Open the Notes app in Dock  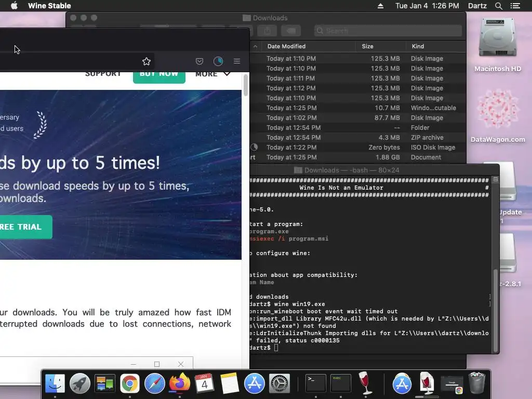[x=229, y=383]
